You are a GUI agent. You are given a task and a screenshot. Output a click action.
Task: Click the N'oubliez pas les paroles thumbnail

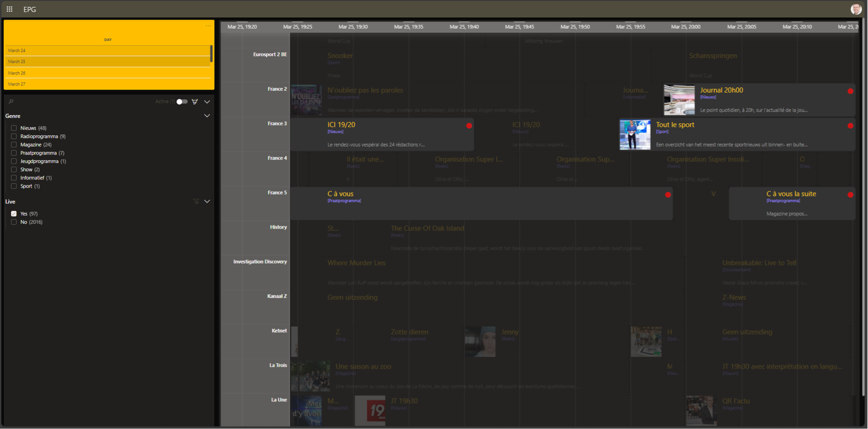[306, 100]
